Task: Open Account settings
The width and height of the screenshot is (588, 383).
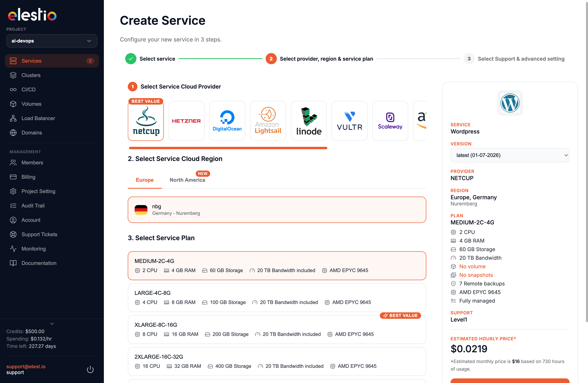Action: coord(52,220)
